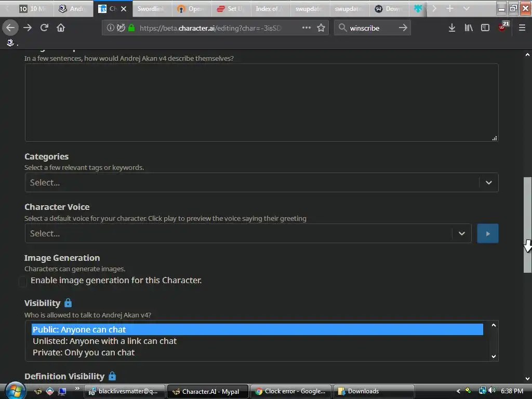Viewport: 532px width, 399px height.
Task: List all open tabs with the chevron
Action: [x=467, y=8]
